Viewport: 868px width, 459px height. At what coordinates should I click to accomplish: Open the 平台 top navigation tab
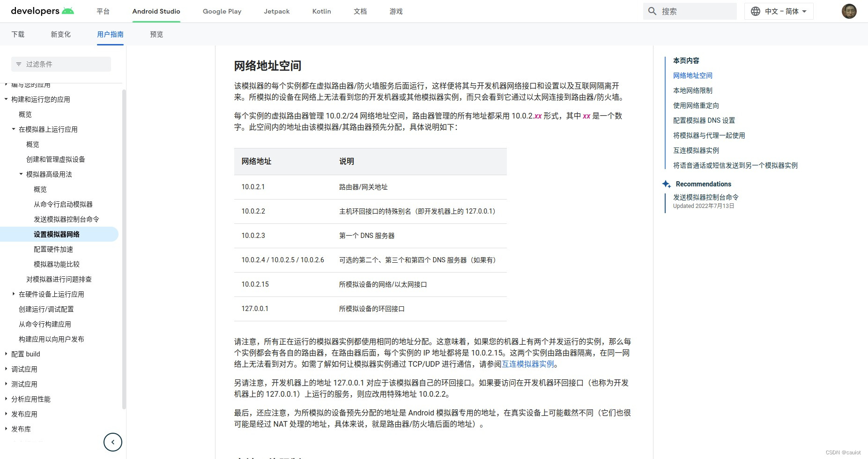coord(103,11)
